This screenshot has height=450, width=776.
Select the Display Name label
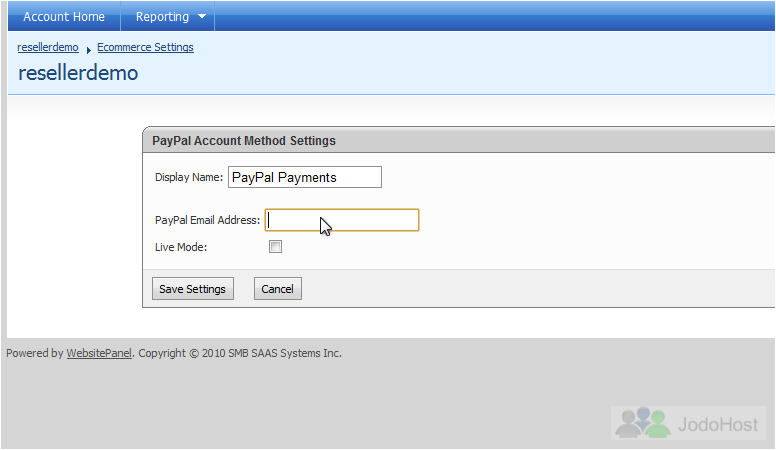click(189, 177)
